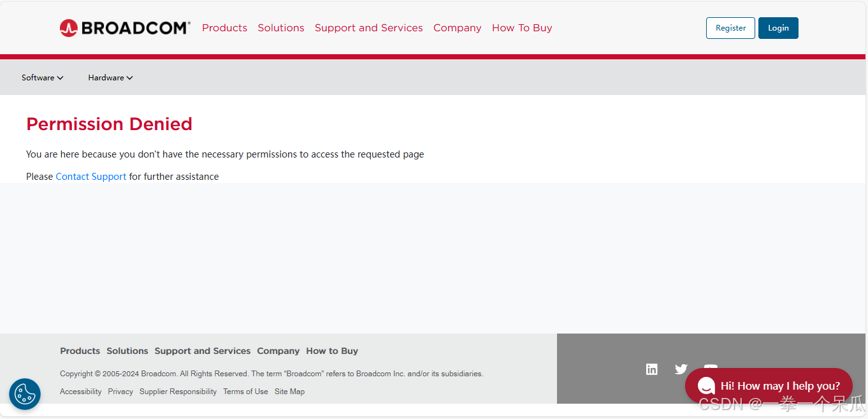The image size is (868, 419).
Task: Open How To Buy header menu
Action: tap(522, 28)
